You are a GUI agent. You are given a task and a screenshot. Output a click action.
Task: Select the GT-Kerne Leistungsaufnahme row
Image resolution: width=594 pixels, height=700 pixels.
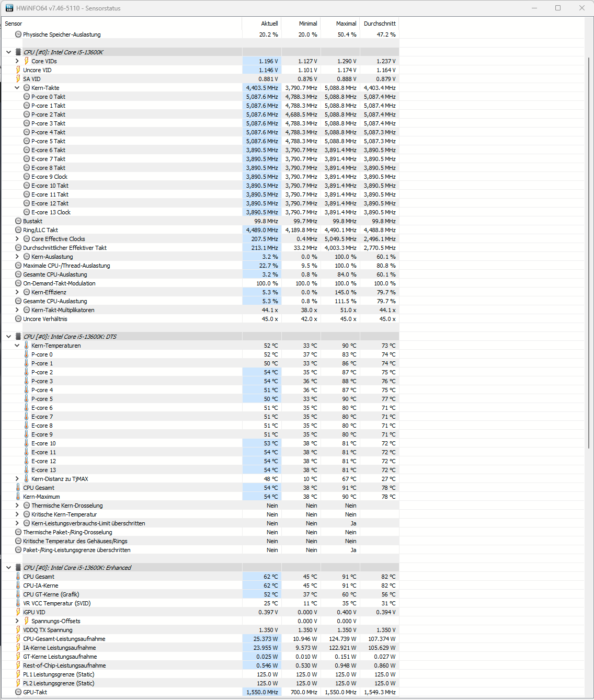pos(200,657)
